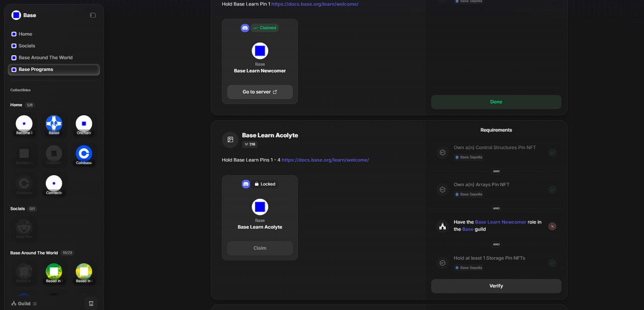Click the bottom-right sidebar icon

click(x=91, y=303)
